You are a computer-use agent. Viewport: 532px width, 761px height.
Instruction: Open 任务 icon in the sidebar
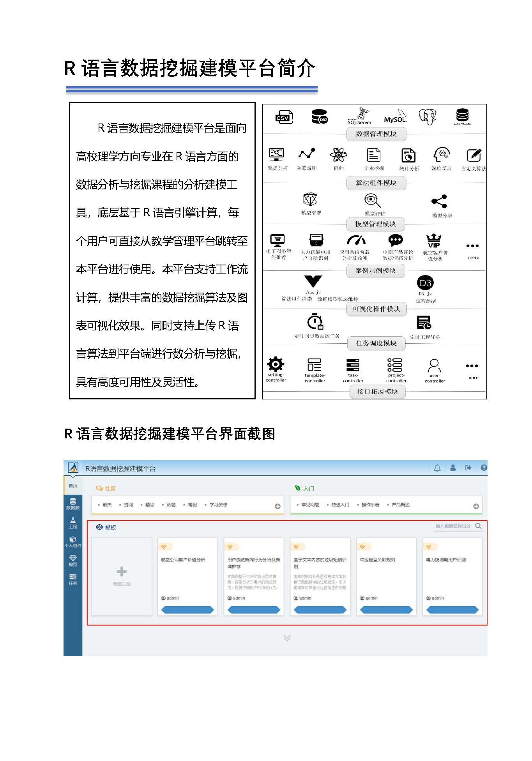coord(73,580)
